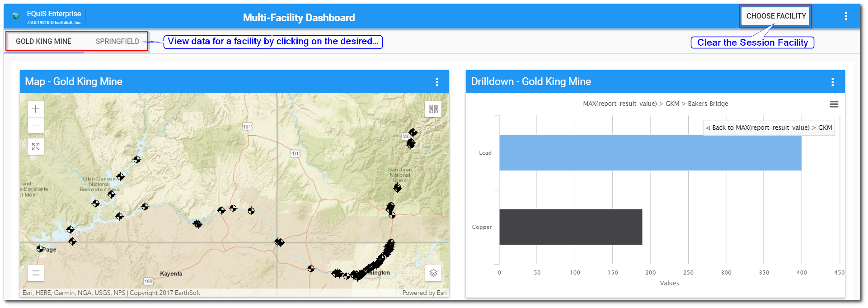Click the Powered by Esri text
Image resolution: width=868 pixels, height=308 pixels.
point(424,293)
